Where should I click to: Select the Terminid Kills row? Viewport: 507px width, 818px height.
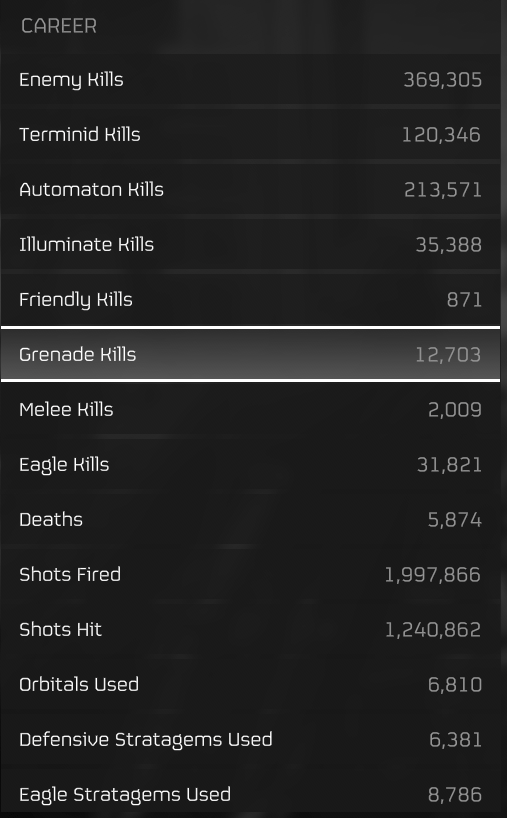click(x=250, y=135)
